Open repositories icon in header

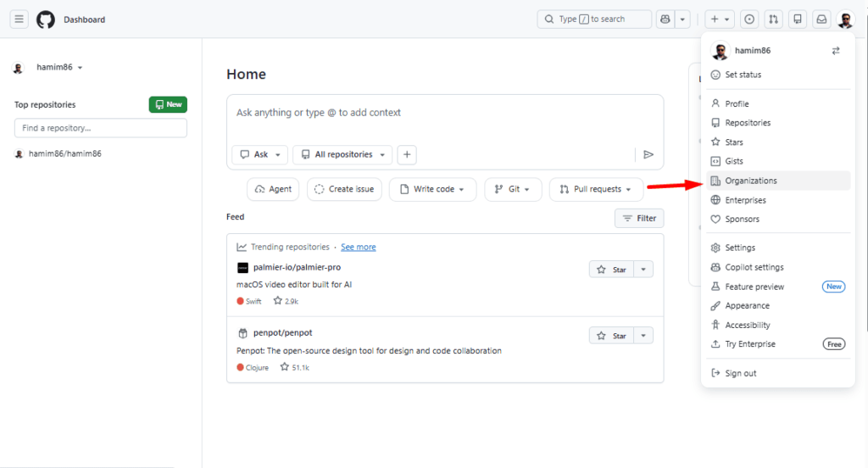point(798,19)
